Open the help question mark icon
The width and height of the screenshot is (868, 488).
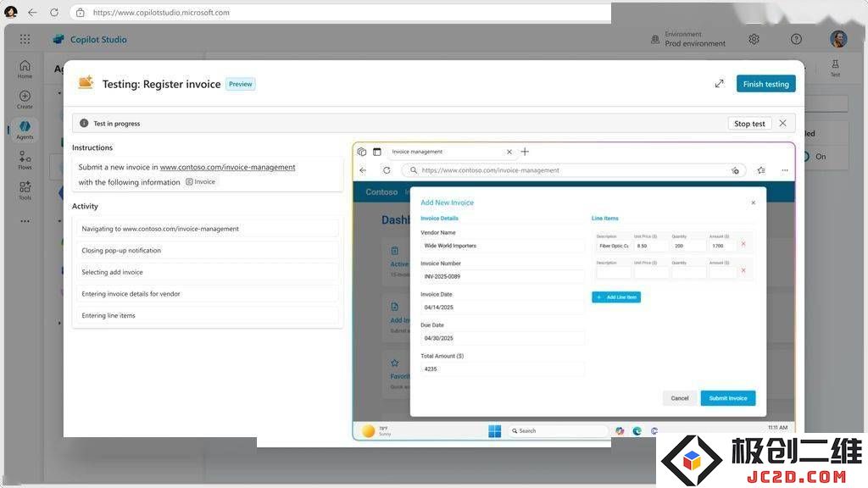(x=796, y=39)
